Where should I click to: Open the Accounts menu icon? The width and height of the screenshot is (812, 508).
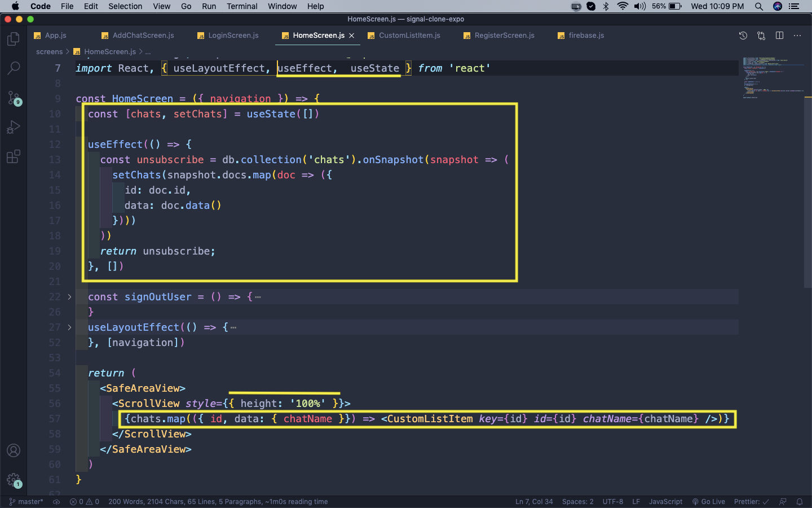[x=14, y=450]
